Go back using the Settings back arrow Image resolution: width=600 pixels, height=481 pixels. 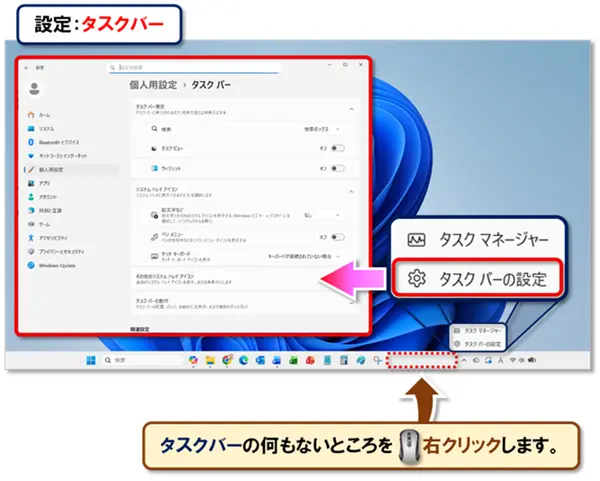pyautogui.click(x=26, y=68)
